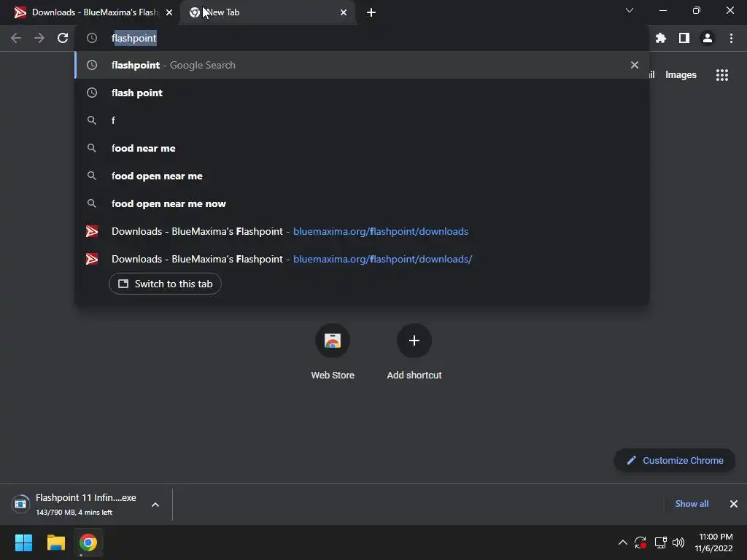Reload the page with the refresh icon
The width and height of the screenshot is (747, 560).
click(63, 38)
